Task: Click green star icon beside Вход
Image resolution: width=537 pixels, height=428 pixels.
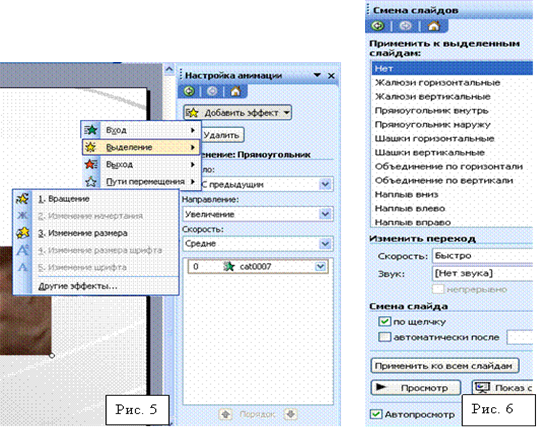Action: (x=91, y=130)
